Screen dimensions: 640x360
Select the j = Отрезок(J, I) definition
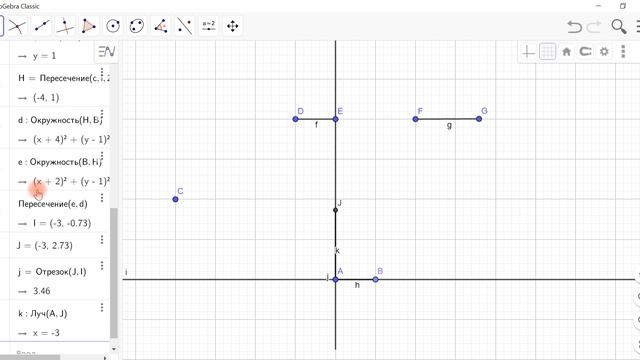[x=52, y=272]
